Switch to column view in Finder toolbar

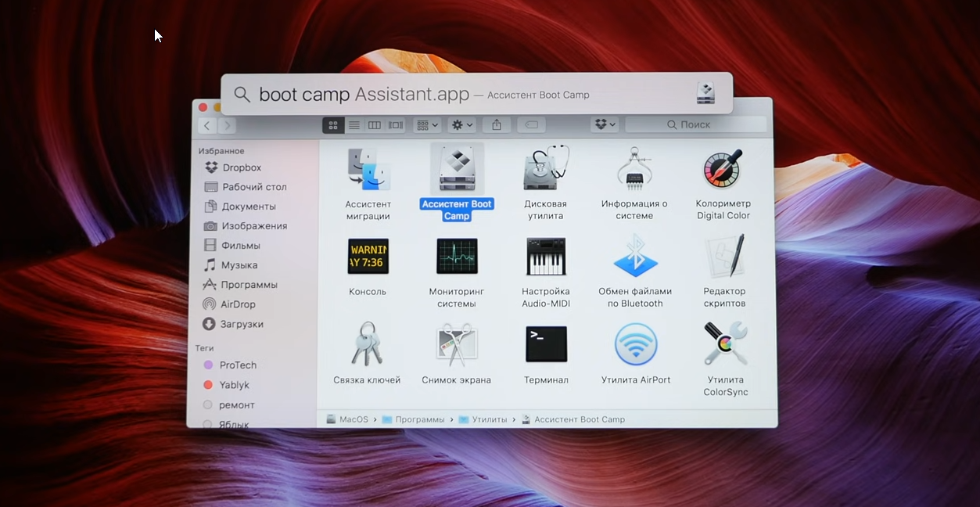[x=375, y=125]
